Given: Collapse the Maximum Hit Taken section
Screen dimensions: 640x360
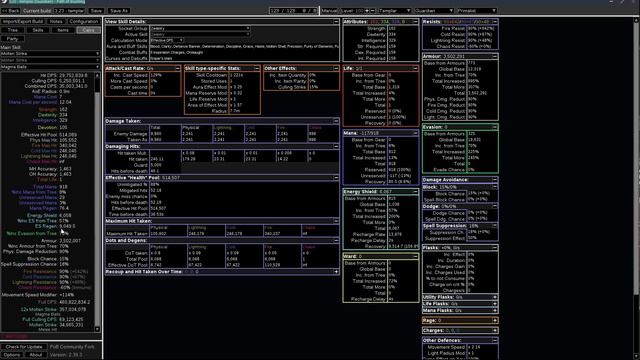Looking at the screenshot, I should [x=336, y=221].
